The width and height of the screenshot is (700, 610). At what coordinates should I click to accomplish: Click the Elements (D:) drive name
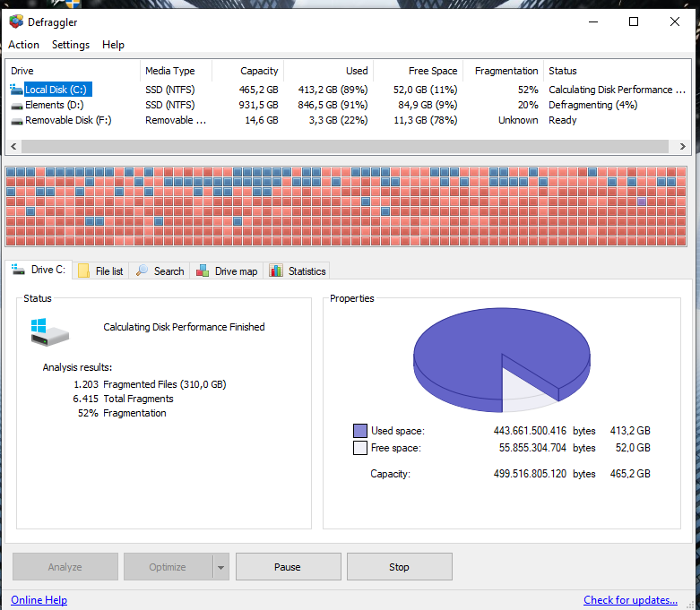[54, 105]
